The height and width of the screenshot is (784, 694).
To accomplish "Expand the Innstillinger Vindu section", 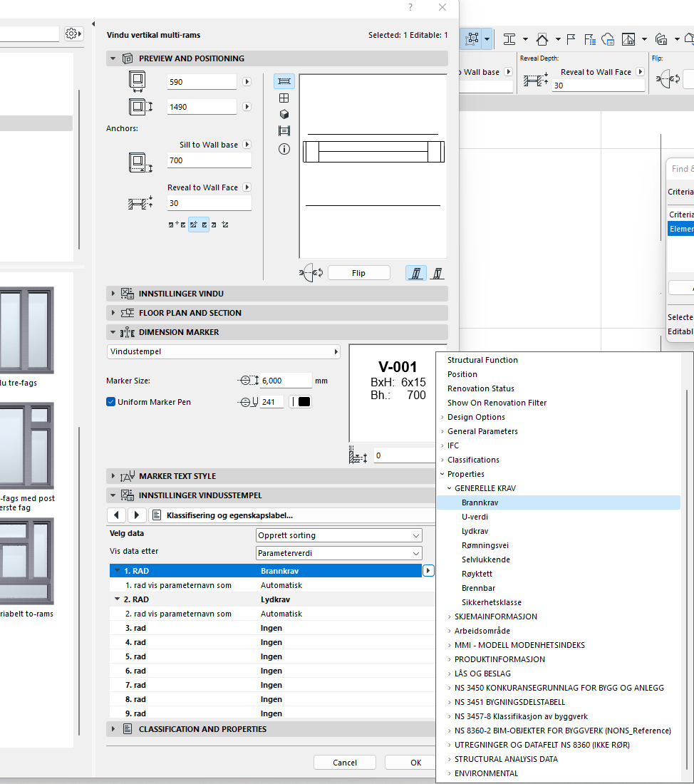I will [x=113, y=294].
